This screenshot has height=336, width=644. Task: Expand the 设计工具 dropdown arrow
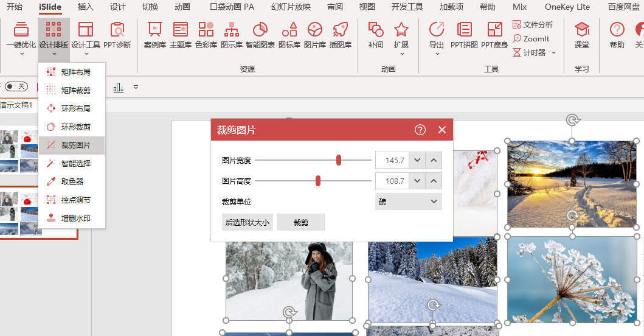(86, 54)
